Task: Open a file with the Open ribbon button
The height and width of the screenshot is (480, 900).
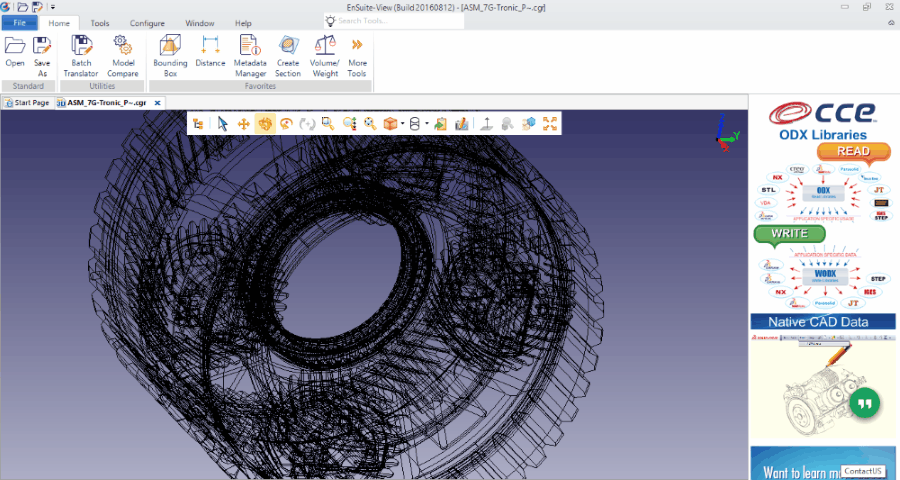Action: point(15,52)
